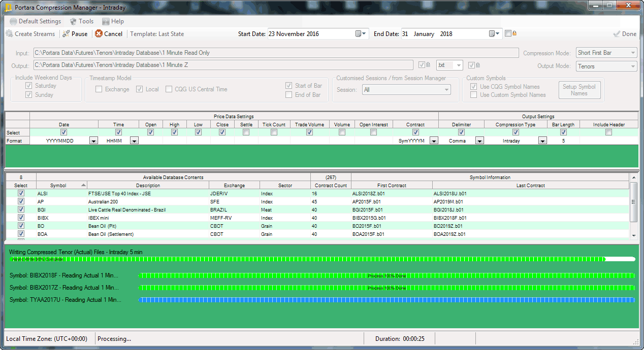Open the SymYYYYM contract format dropdown

[x=434, y=141]
